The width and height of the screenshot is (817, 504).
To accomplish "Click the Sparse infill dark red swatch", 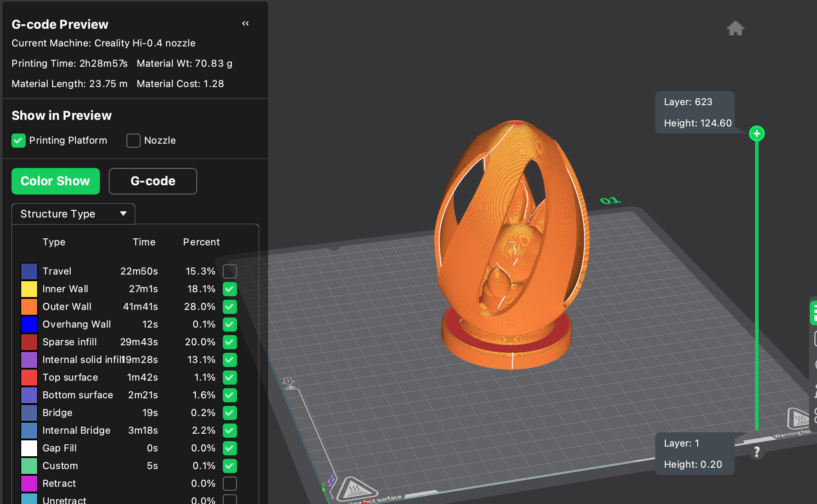I will (x=29, y=342).
